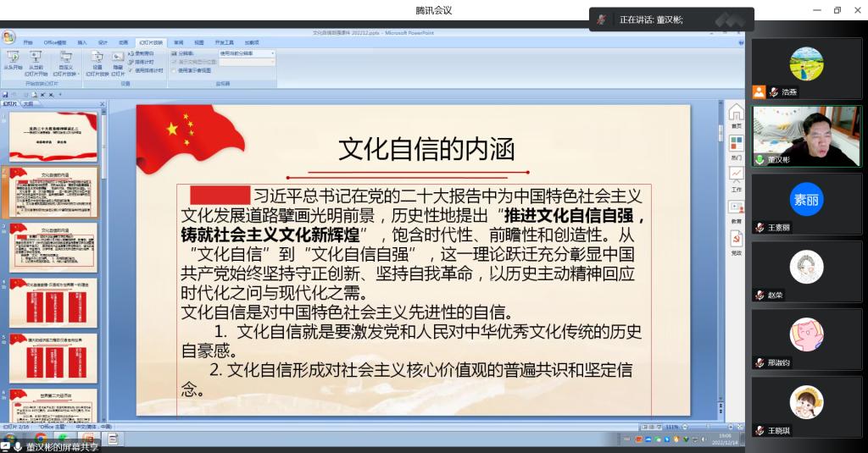Open the resolution dropdown (使用当前分辨率)
Image resolution: width=868 pixels, height=453 pixels.
247,53
